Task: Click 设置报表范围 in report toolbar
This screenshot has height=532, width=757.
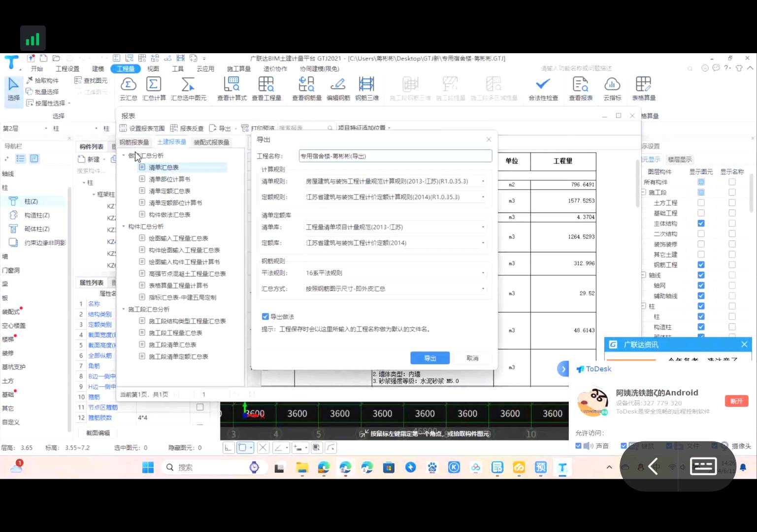Action: tap(142, 128)
